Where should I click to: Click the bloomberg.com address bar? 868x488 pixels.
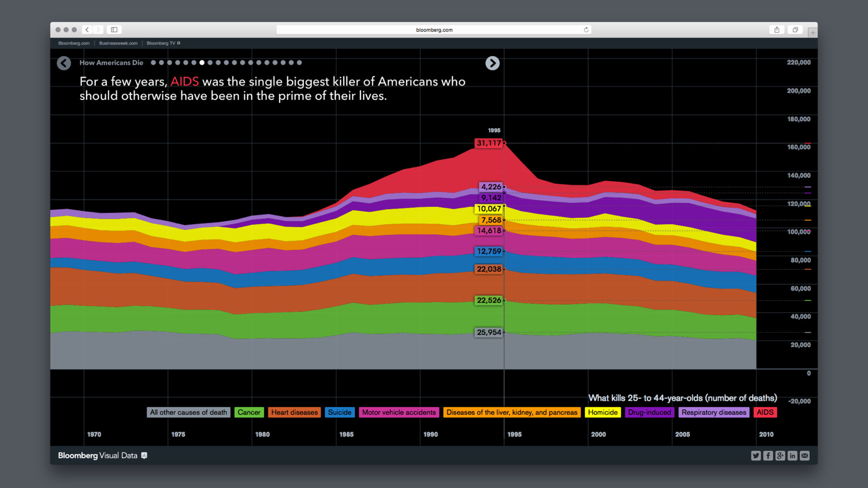434,30
